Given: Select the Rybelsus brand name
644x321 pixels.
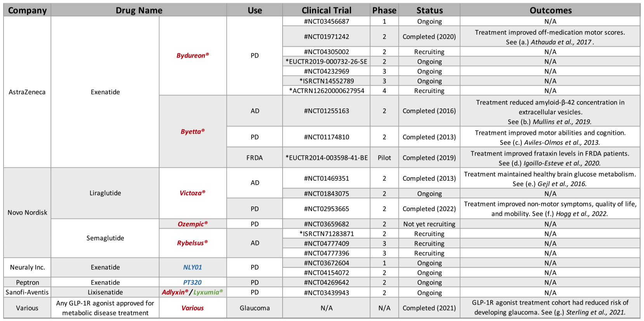Looking at the screenshot, I should coord(193,243).
